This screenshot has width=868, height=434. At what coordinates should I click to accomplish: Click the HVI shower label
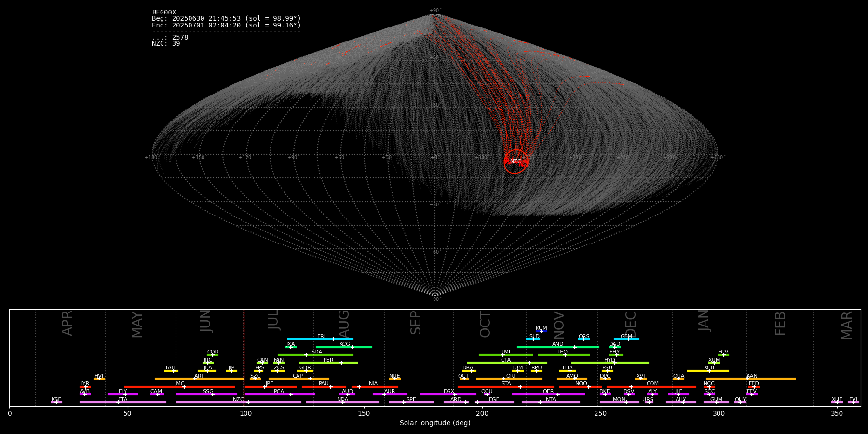(99, 376)
